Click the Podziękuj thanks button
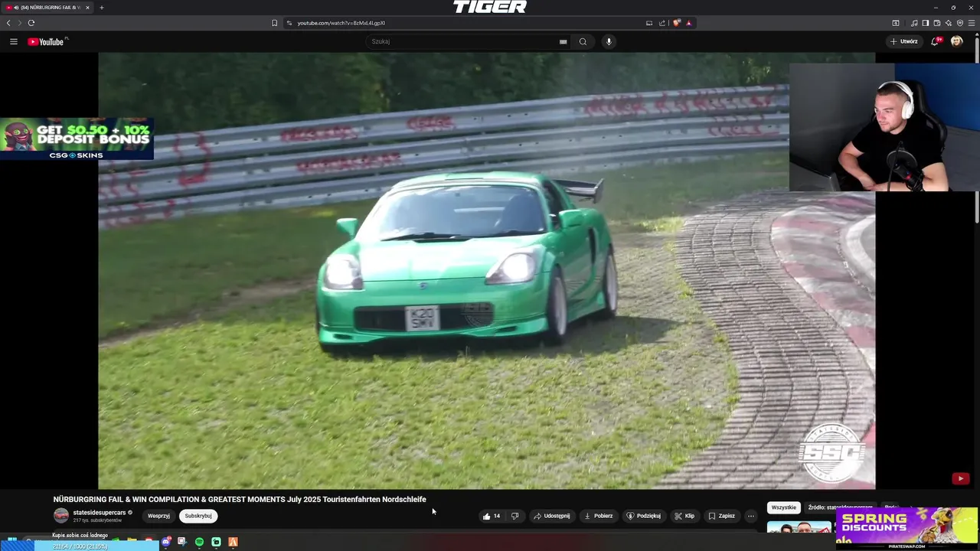980x551 pixels. (x=643, y=516)
